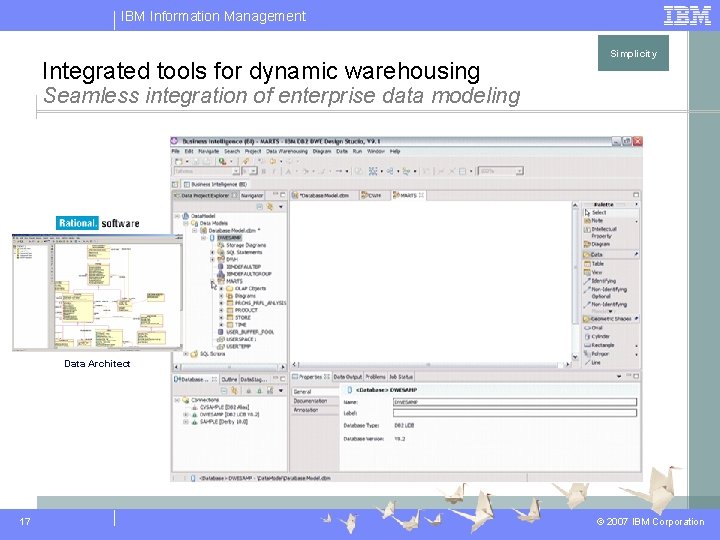720x540 pixels.
Task: Click the Open Perspective icon
Action: [x=175, y=184]
